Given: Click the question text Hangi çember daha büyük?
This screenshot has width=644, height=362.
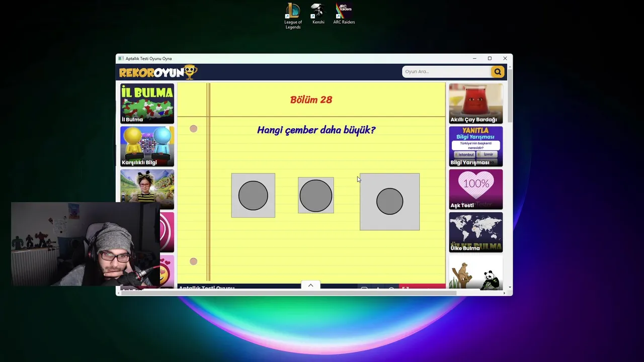Looking at the screenshot, I should tap(316, 130).
